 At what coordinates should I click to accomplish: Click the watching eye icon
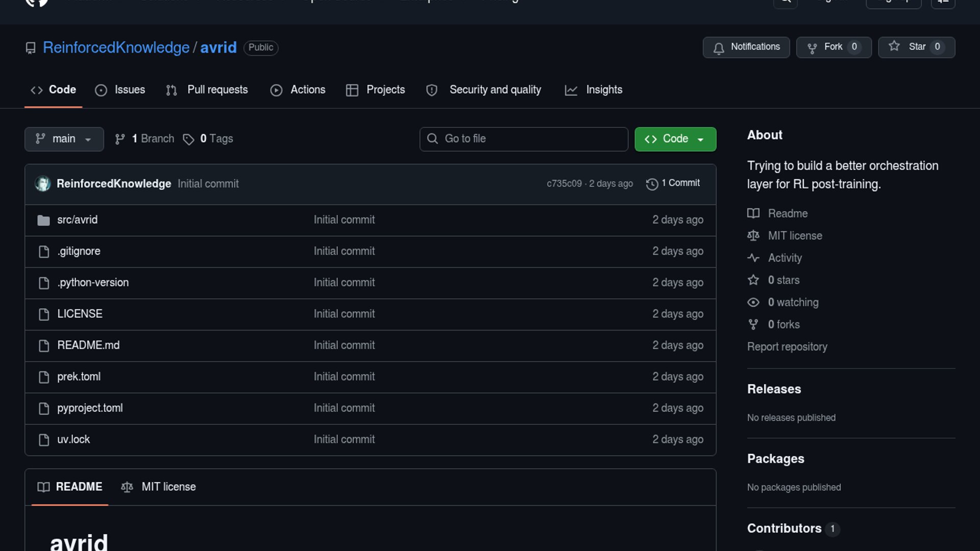point(753,302)
